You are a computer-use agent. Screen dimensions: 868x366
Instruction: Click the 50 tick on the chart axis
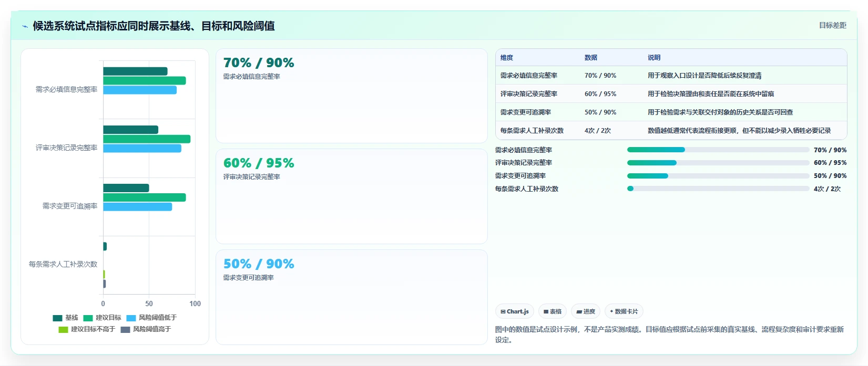coord(149,304)
